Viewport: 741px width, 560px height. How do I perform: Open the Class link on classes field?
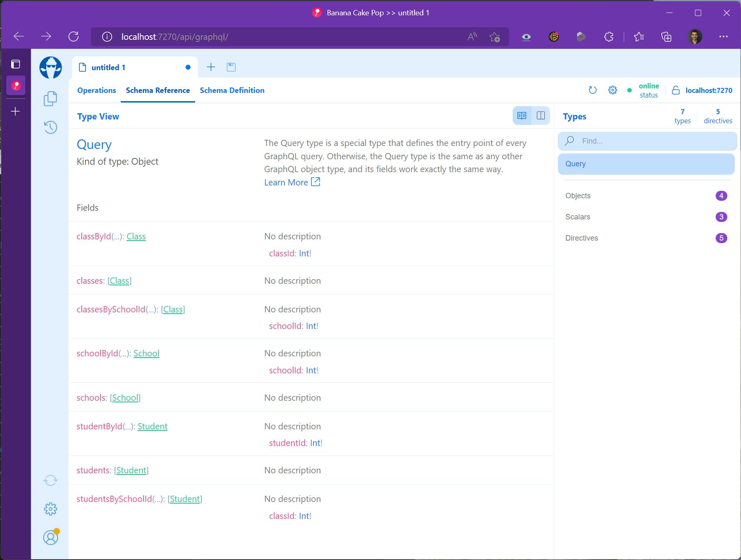pos(120,281)
